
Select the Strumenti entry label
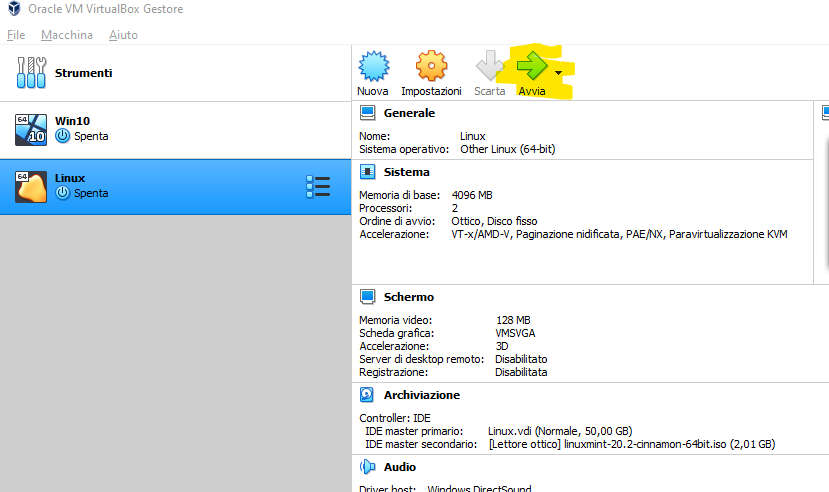pyautogui.click(x=84, y=73)
